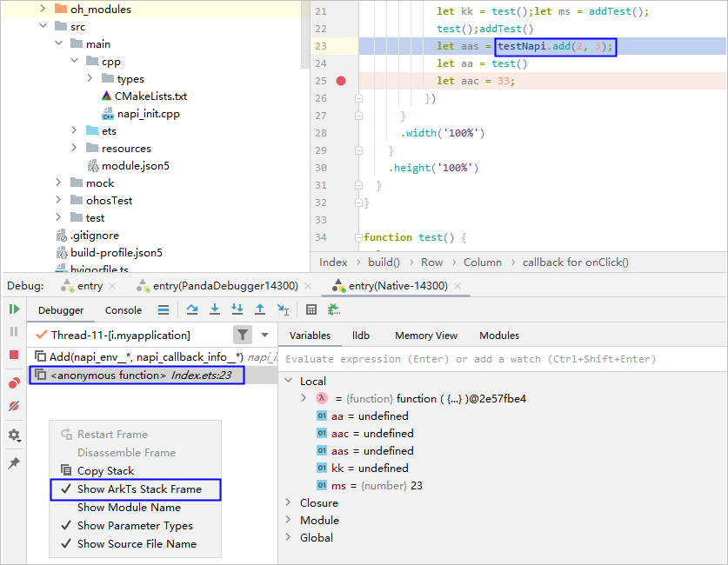Stop the debug session
The width and height of the screenshot is (728, 565).
coord(14,355)
